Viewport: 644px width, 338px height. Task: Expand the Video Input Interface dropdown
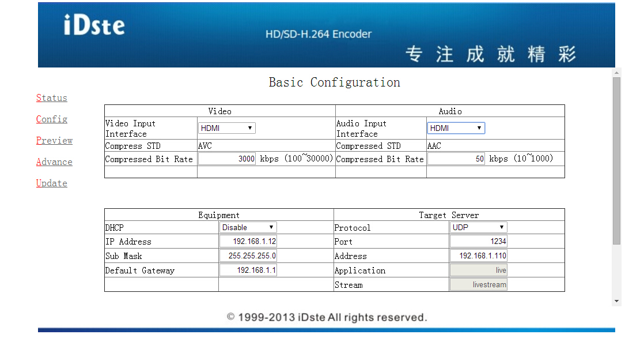coord(226,128)
